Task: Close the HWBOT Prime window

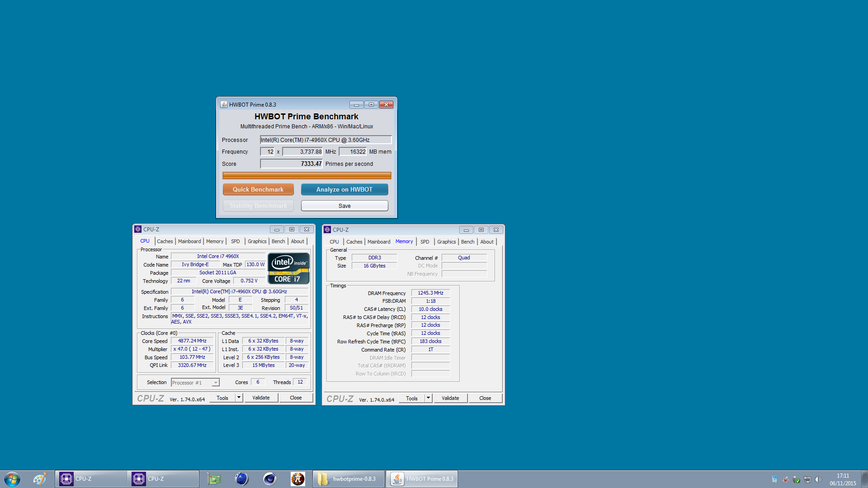Action: (x=386, y=104)
